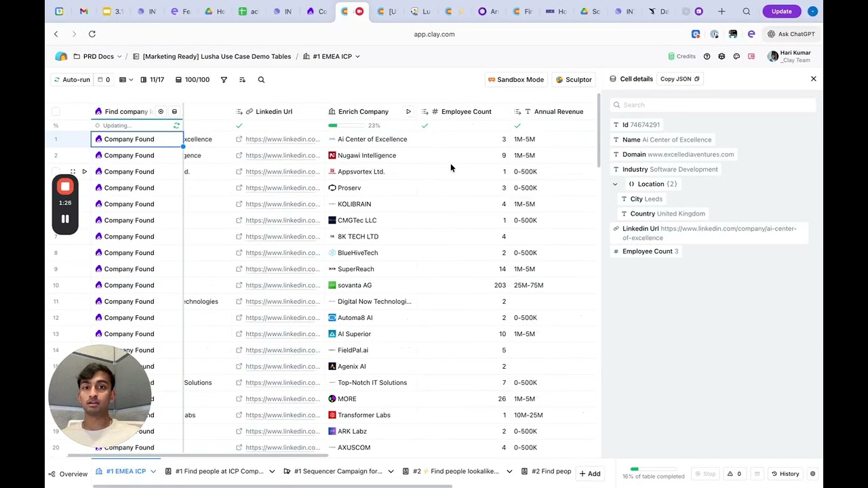Click the Sculptor button
Screen dimensions: 868x488
(574, 79)
